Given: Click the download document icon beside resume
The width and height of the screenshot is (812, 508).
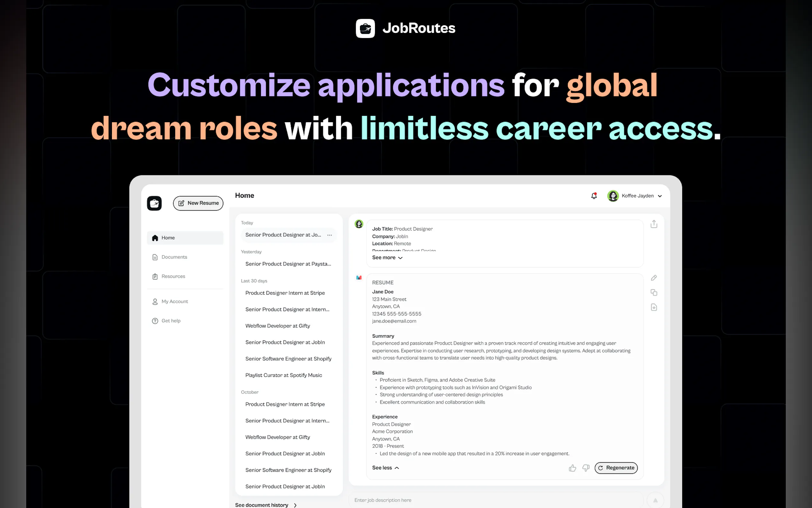Looking at the screenshot, I should [x=653, y=307].
